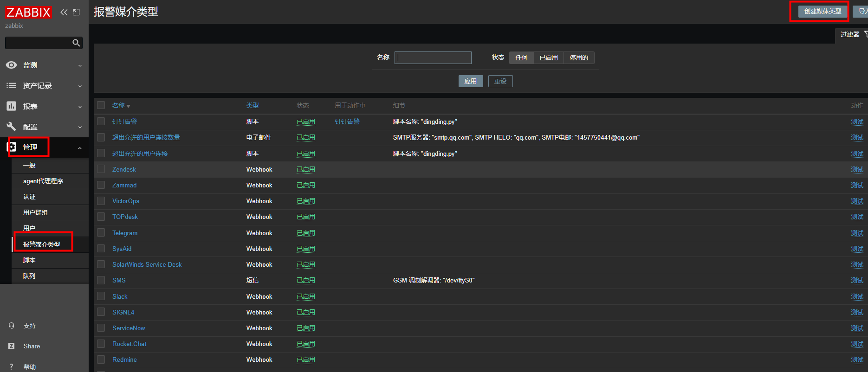This screenshot has height=372, width=868.
Task: Check the box for 超出允许的用户连接数量 row
Action: coord(101,137)
